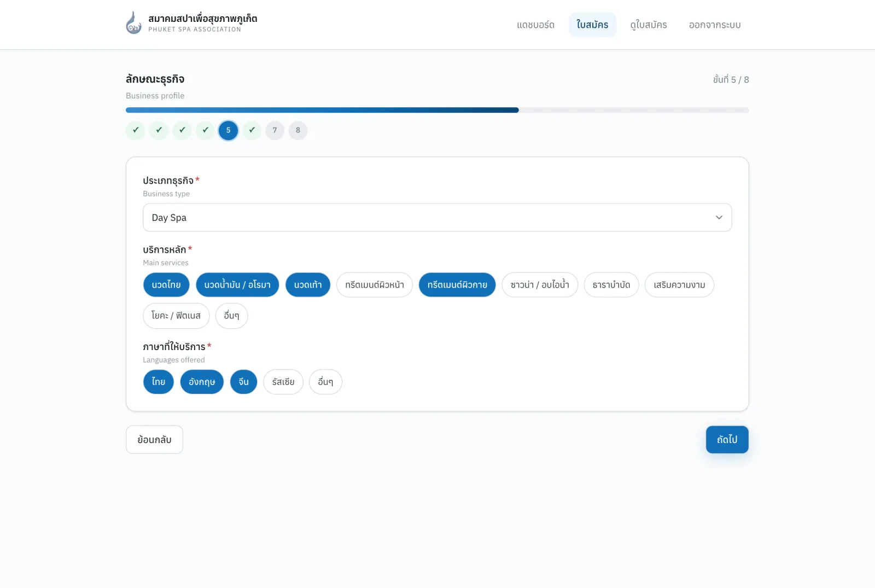The width and height of the screenshot is (875, 588).
Task: Click the ประเภทธุรกิจ field label
Action: [x=168, y=181]
